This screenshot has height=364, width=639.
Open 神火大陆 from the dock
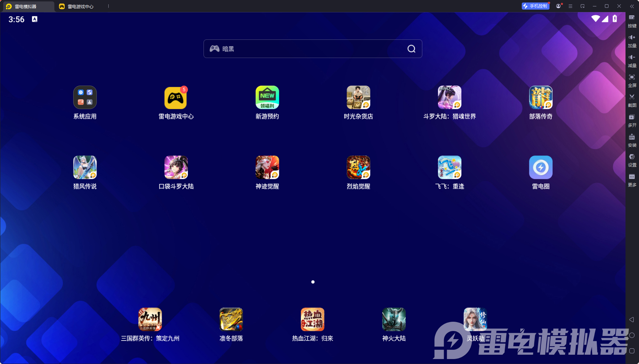pos(394,319)
